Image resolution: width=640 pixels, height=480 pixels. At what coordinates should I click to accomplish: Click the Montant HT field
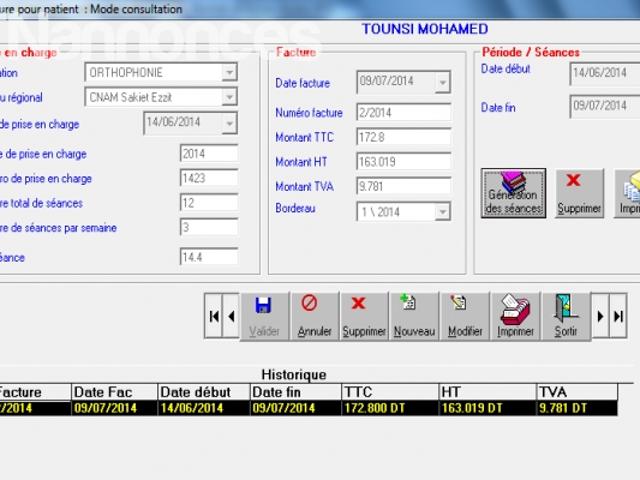pyautogui.click(x=404, y=161)
